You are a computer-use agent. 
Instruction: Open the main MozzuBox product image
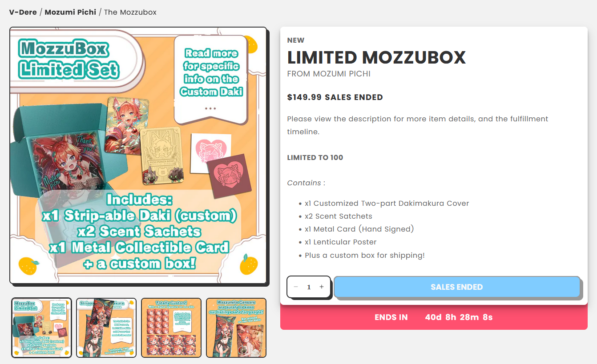click(x=138, y=156)
